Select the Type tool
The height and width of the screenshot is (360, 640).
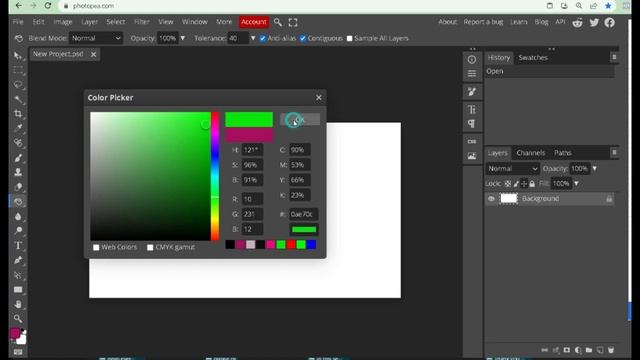(18, 246)
